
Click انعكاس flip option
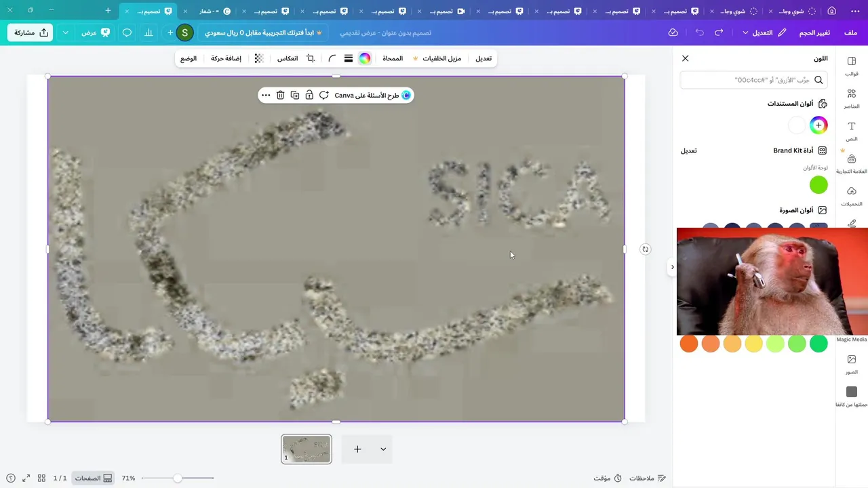(288, 58)
